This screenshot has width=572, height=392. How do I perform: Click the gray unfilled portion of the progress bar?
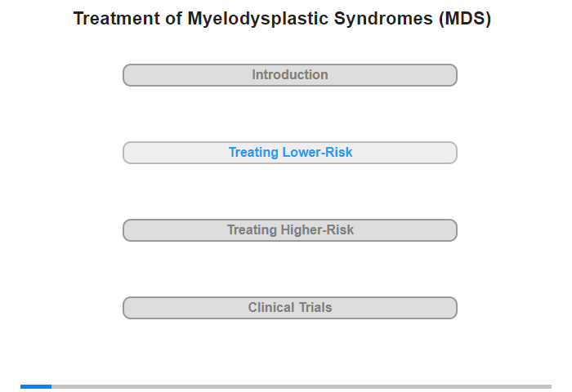tap(302, 386)
